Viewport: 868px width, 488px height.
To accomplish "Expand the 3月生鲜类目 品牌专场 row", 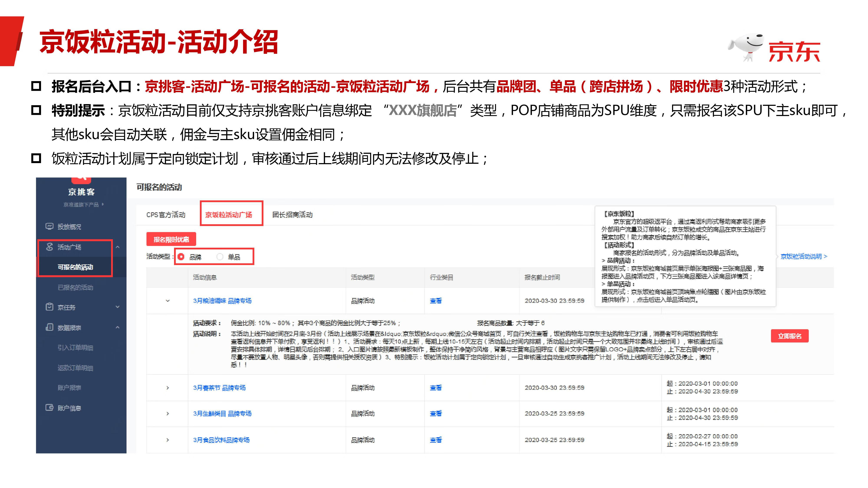I will click(x=168, y=414).
